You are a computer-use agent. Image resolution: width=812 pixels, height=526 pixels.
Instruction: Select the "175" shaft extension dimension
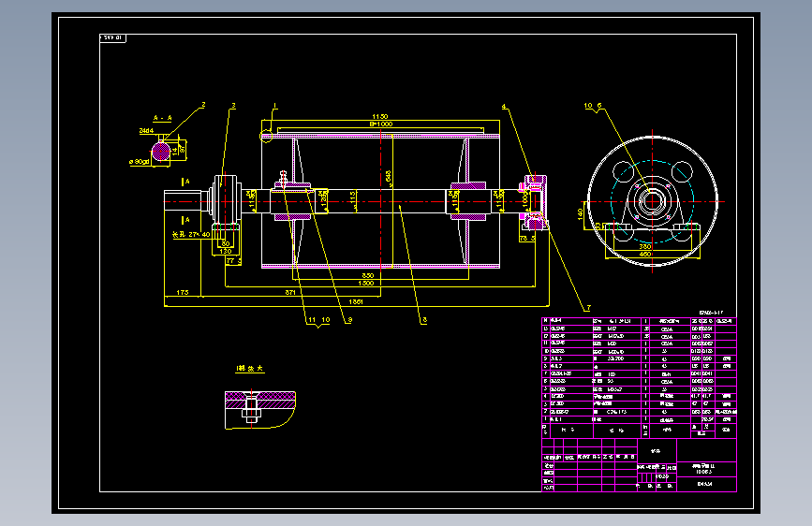tap(183, 293)
